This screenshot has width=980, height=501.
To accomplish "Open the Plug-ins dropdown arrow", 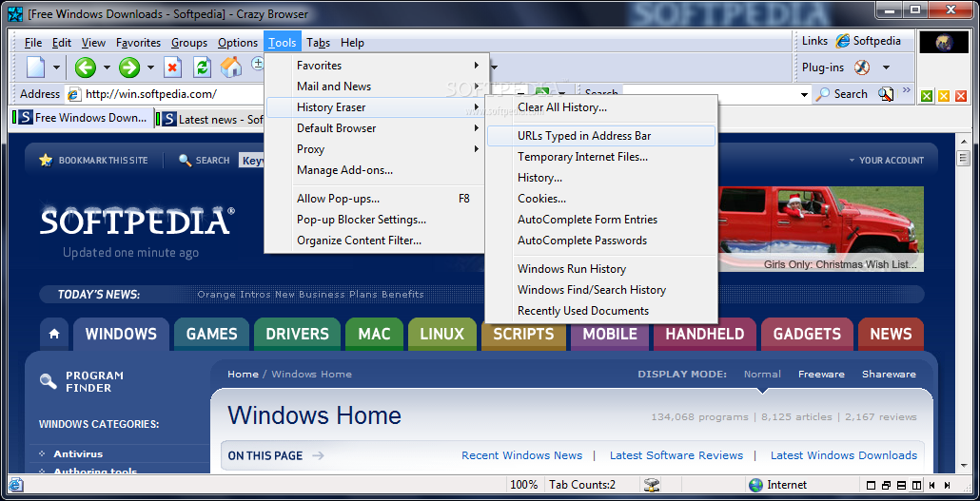I will click(886, 67).
